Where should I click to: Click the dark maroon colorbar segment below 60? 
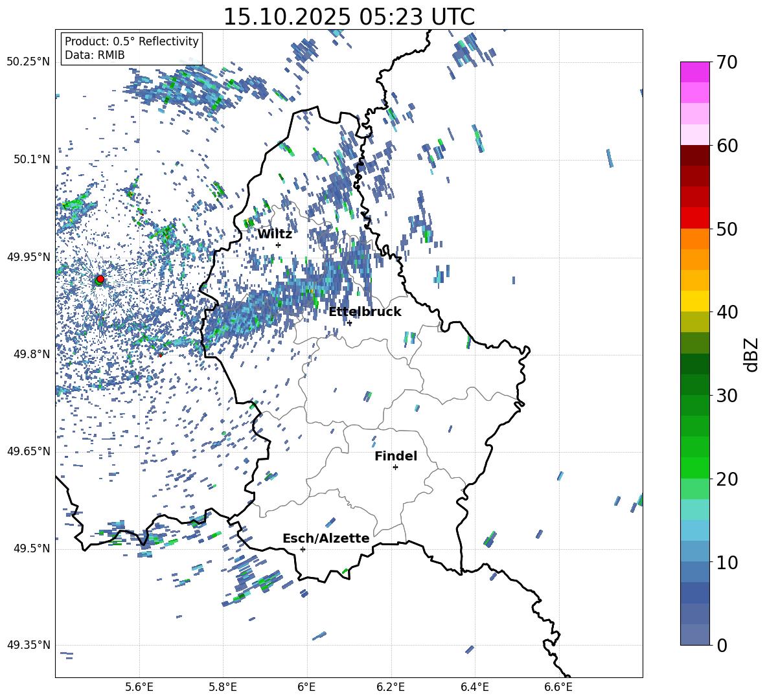click(x=694, y=155)
